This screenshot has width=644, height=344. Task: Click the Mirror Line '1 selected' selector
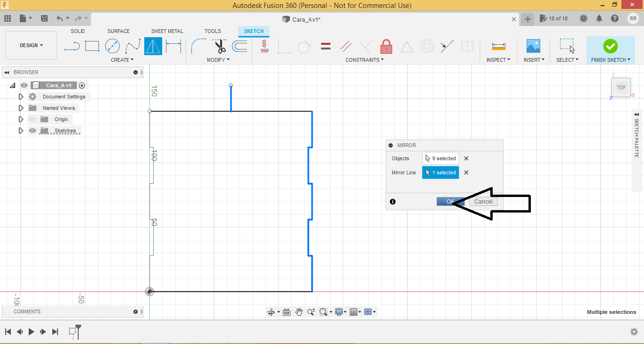click(440, 172)
